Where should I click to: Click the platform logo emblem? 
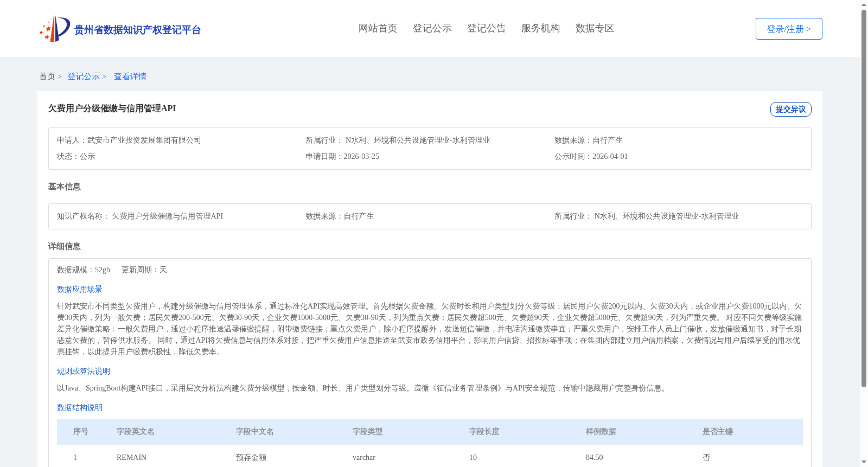click(54, 29)
